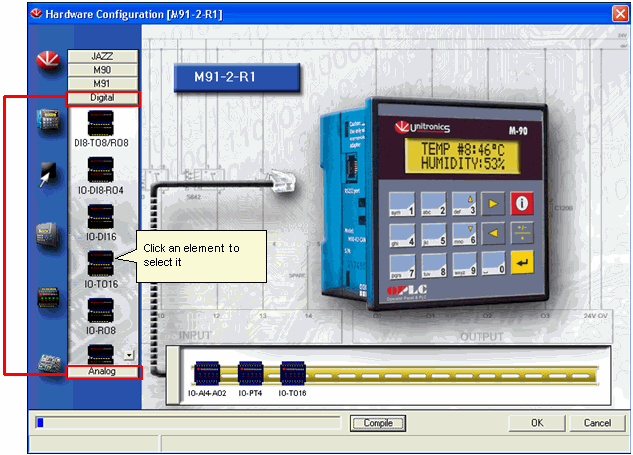This screenshot has width=633, height=455.
Task: Open the Digital modules group
Action: (x=103, y=98)
